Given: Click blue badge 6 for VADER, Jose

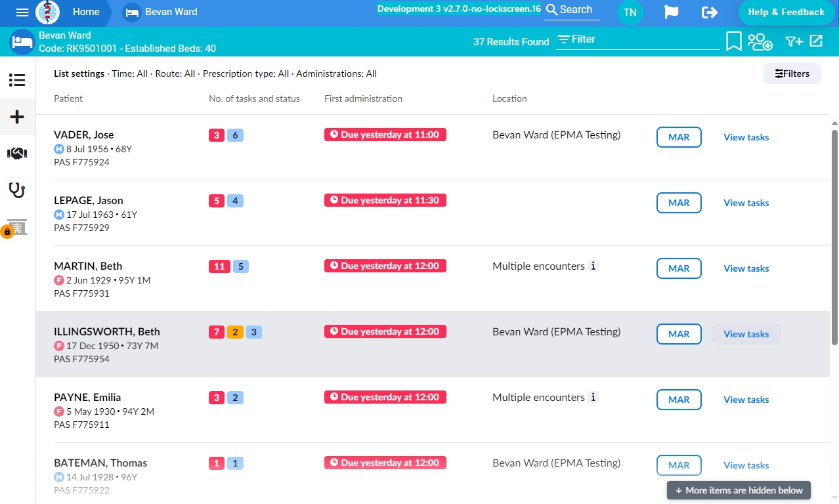Looking at the screenshot, I should 235,135.
